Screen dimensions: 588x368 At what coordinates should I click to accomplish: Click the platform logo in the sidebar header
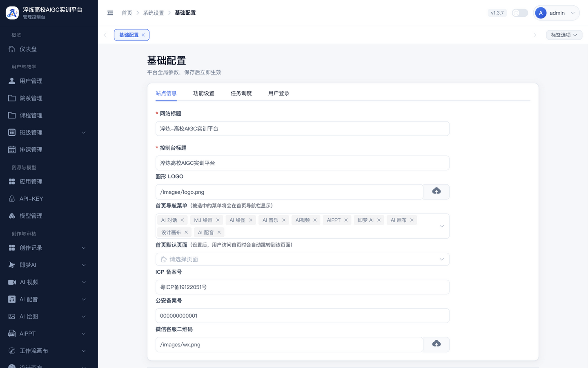click(12, 13)
